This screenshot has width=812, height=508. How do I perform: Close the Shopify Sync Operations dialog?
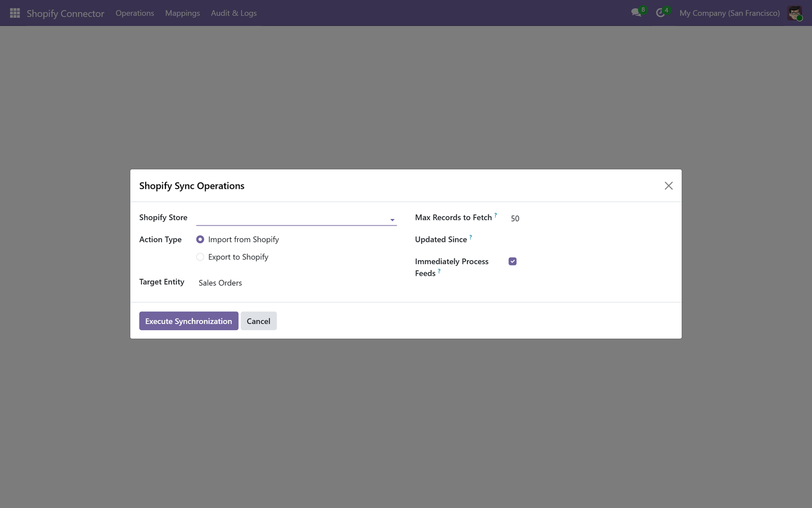[668, 186]
